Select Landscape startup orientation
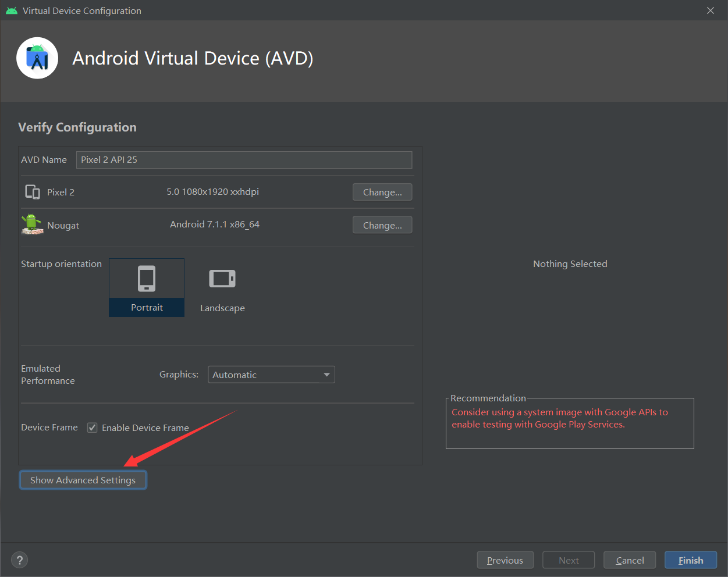This screenshot has height=577, width=728. [x=222, y=288]
